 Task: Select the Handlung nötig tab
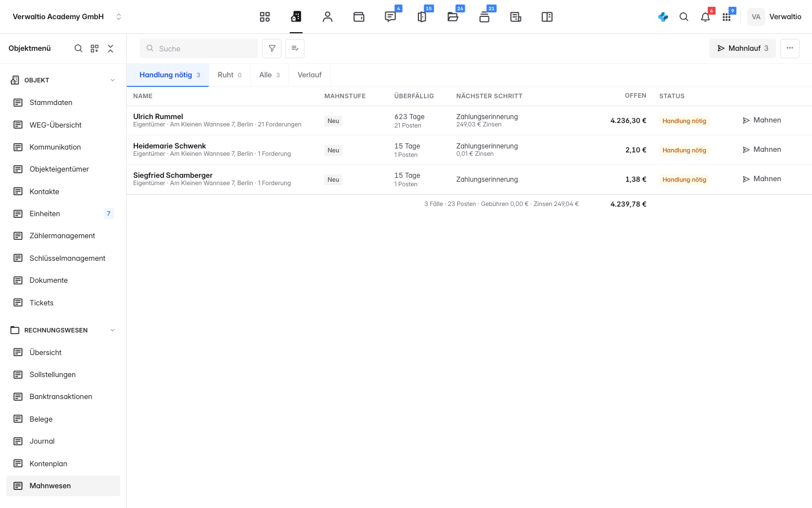point(168,75)
